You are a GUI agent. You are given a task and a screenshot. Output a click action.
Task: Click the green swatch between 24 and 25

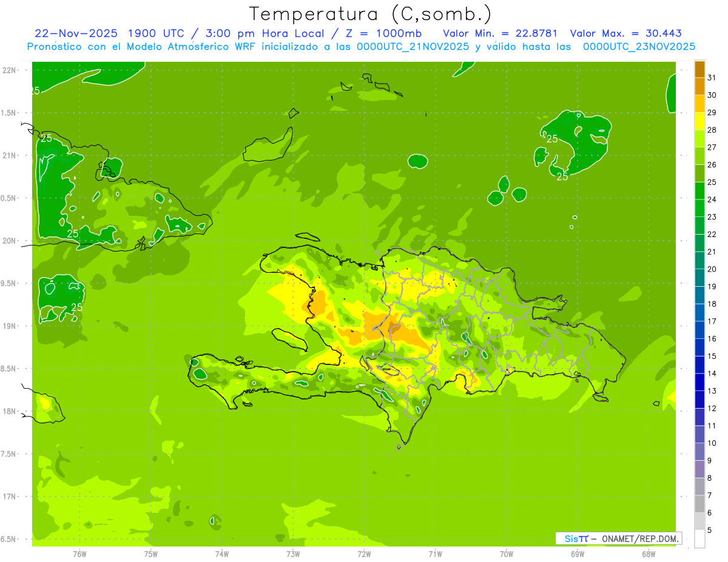pos(699,191)
